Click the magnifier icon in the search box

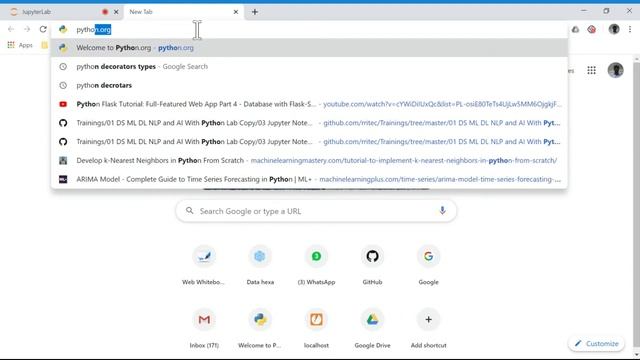(x=189, y=211)
